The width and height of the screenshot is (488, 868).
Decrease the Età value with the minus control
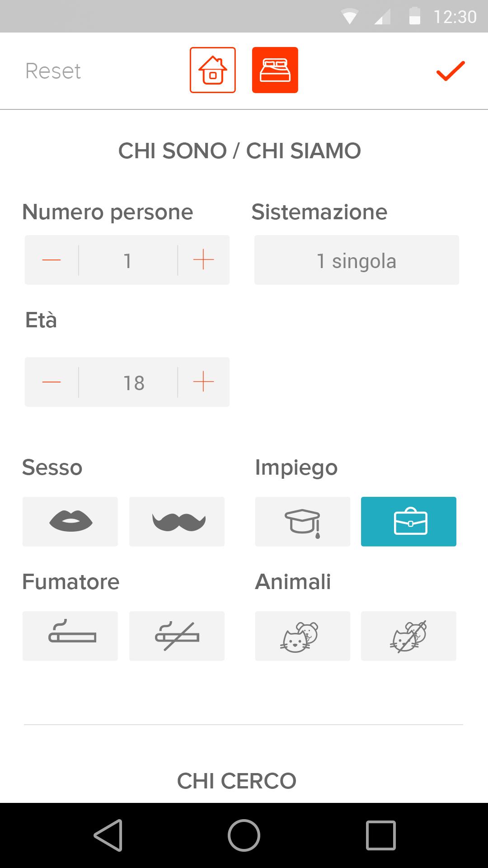51,382
